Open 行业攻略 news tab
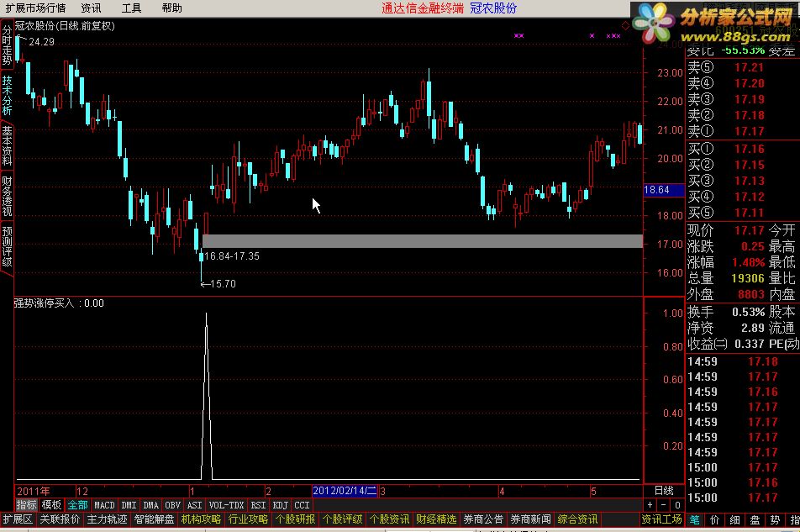Screen dimensions: 800x532 [x=248, y=519]
